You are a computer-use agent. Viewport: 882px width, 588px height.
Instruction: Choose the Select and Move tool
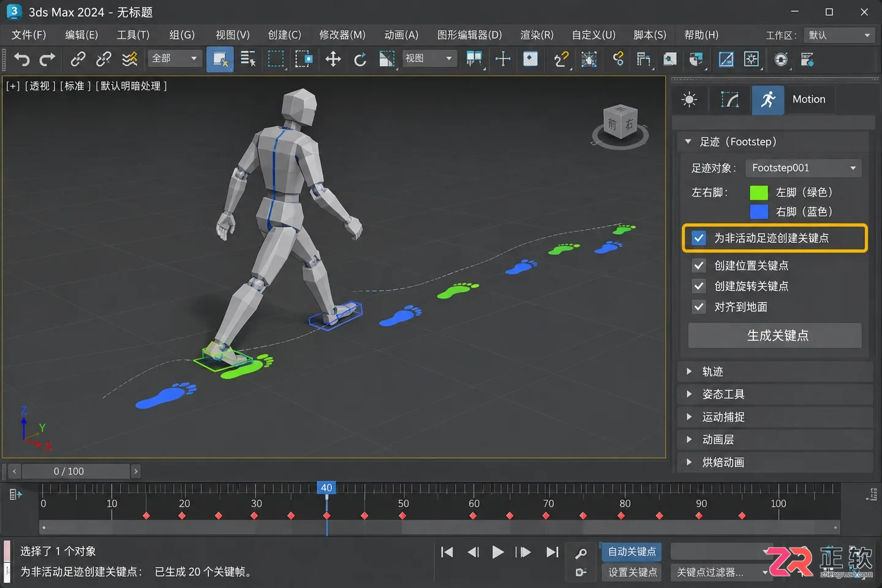[333, 59]
